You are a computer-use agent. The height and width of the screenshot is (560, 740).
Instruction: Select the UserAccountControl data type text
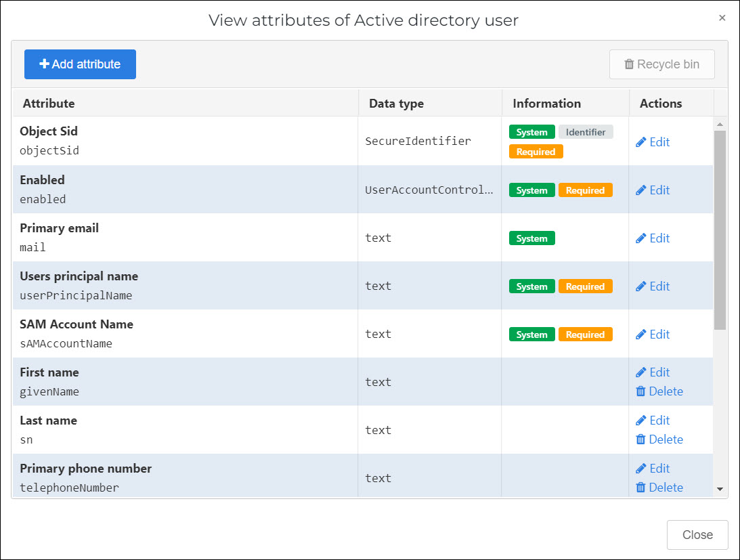pos(429,190)
